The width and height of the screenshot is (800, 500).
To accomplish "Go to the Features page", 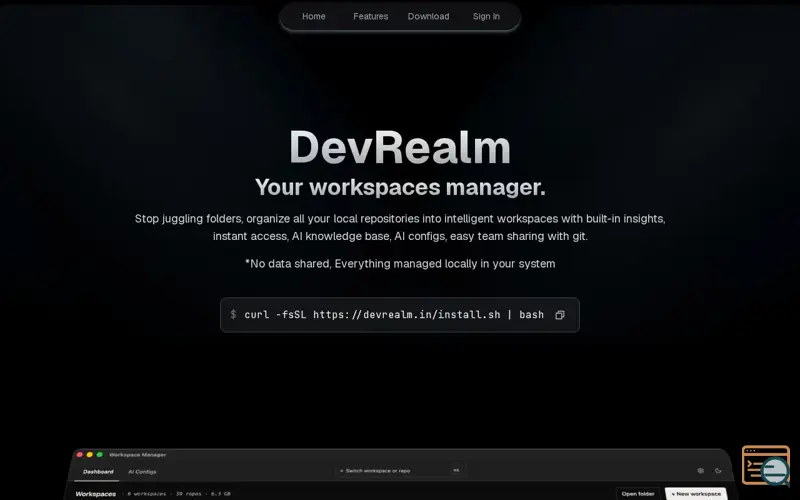I will click(x=370, y=16).
